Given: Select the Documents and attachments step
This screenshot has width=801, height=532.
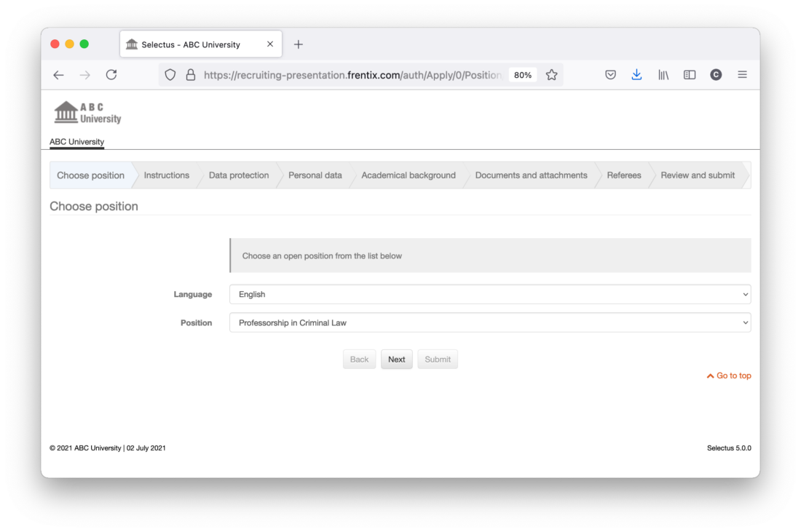Looking at the screenshot, I should (531, 175).
